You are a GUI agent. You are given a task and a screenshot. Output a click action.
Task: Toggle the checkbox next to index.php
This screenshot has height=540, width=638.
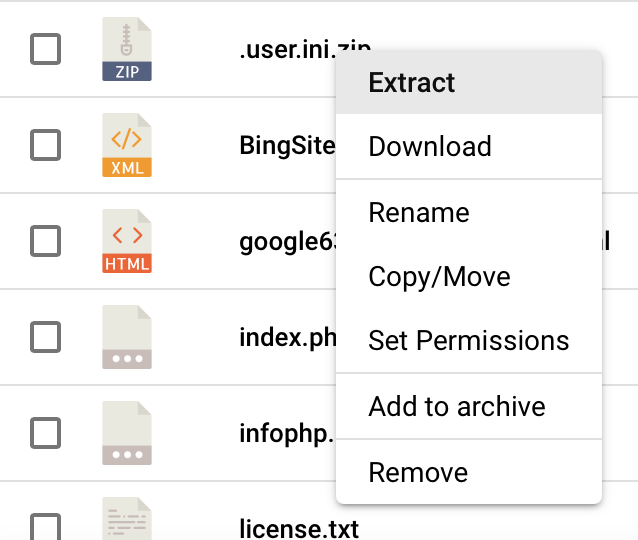[46, 338]
